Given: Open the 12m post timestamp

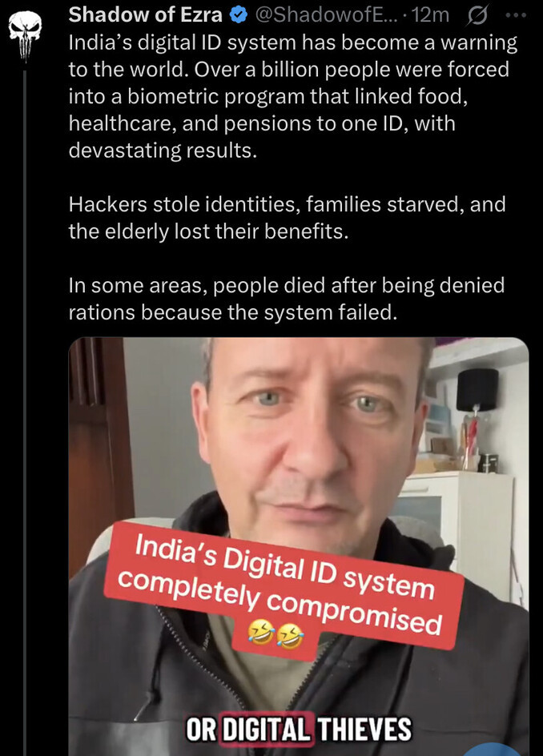Looking at the screenshot, I should [430, 15].
